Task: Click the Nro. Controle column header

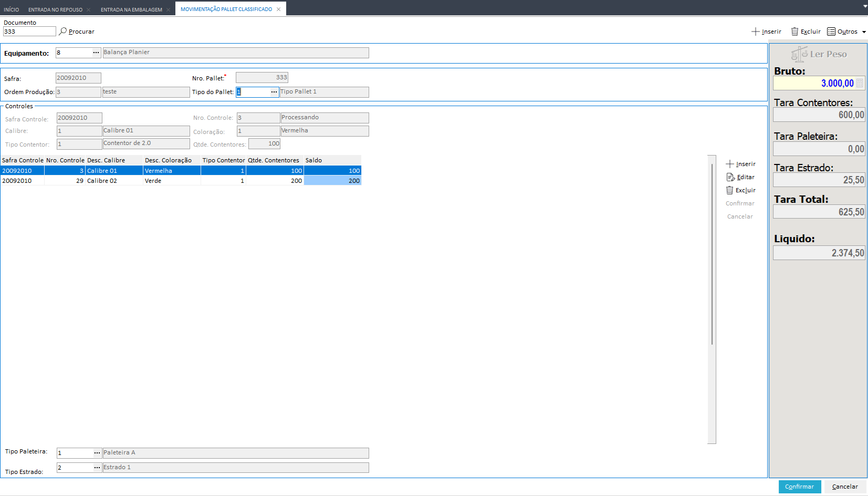Action: click(65, 160)
